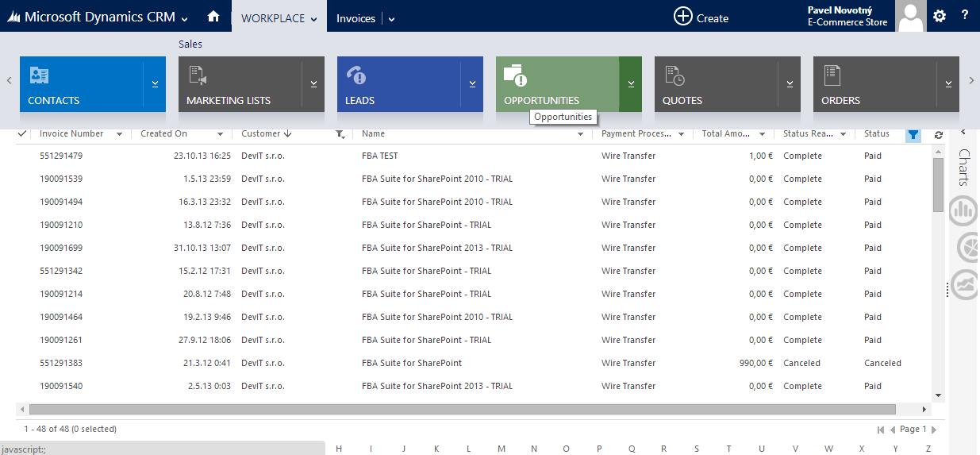The height and width of the screenshot is (455, 980).
Task: Expand the Leads tile dropdown
Action: click(472, 83)
